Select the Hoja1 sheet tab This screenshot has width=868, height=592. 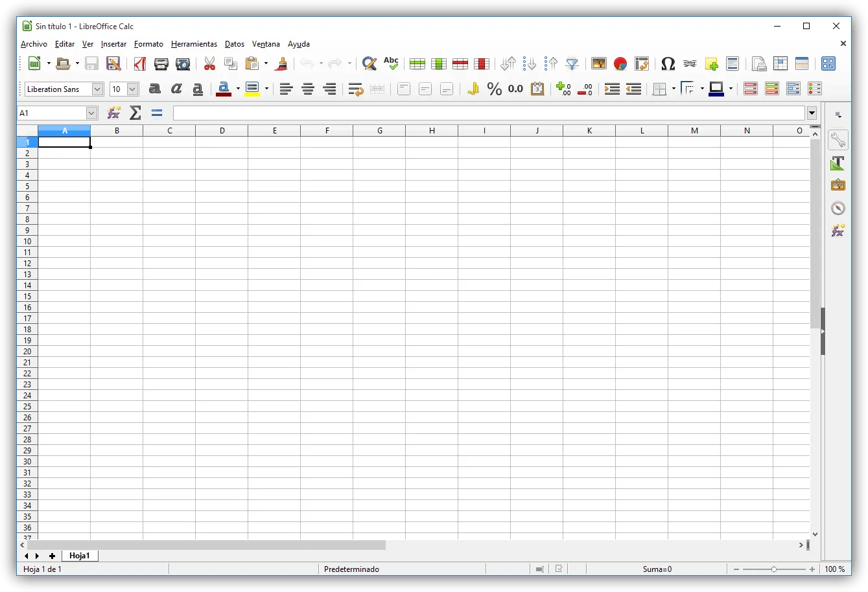80,556
